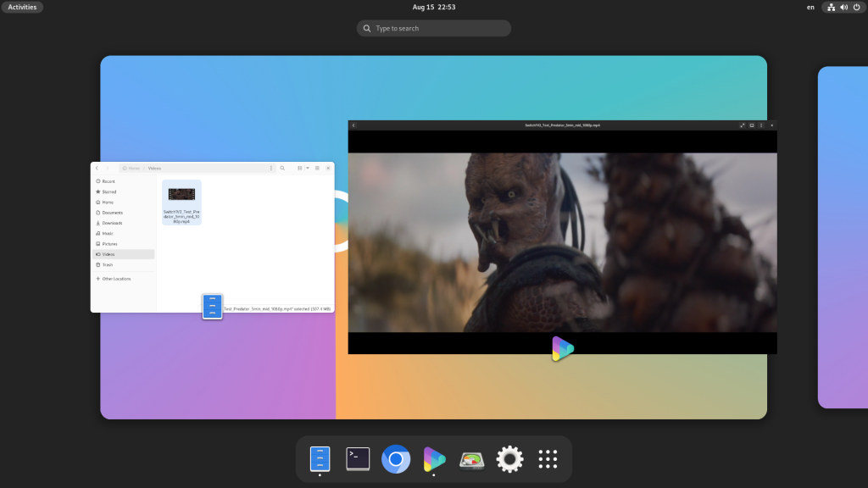Open the en keyboard layout menu
This screenshot has height=488, width=868.
810,7
